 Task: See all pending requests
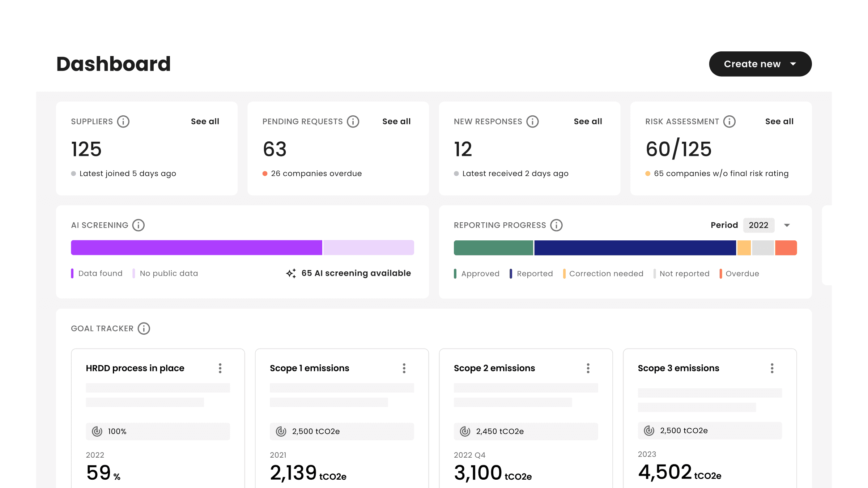tap(396, 121)
